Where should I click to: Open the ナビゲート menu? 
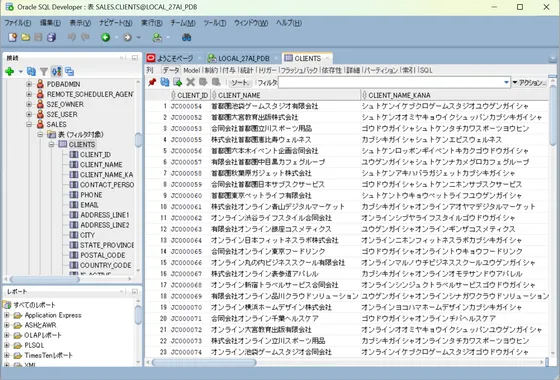pos(116,23)
